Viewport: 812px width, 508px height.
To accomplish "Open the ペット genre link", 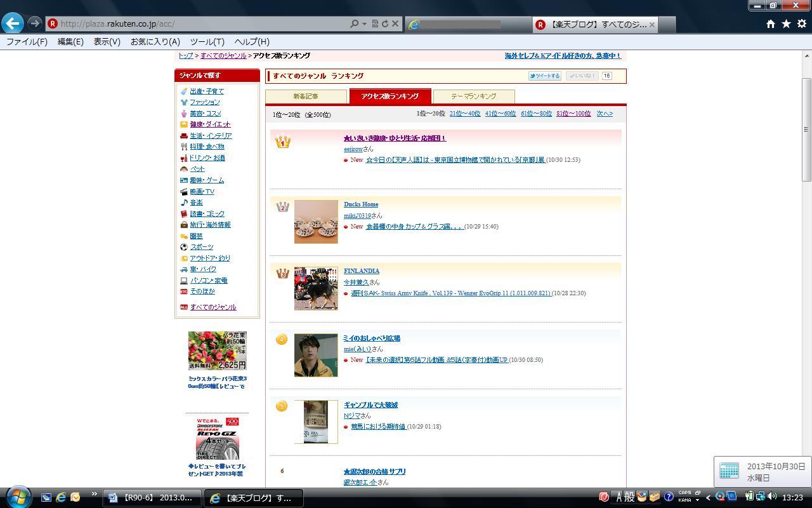I will pyautogui.click(x=197, y=169).
